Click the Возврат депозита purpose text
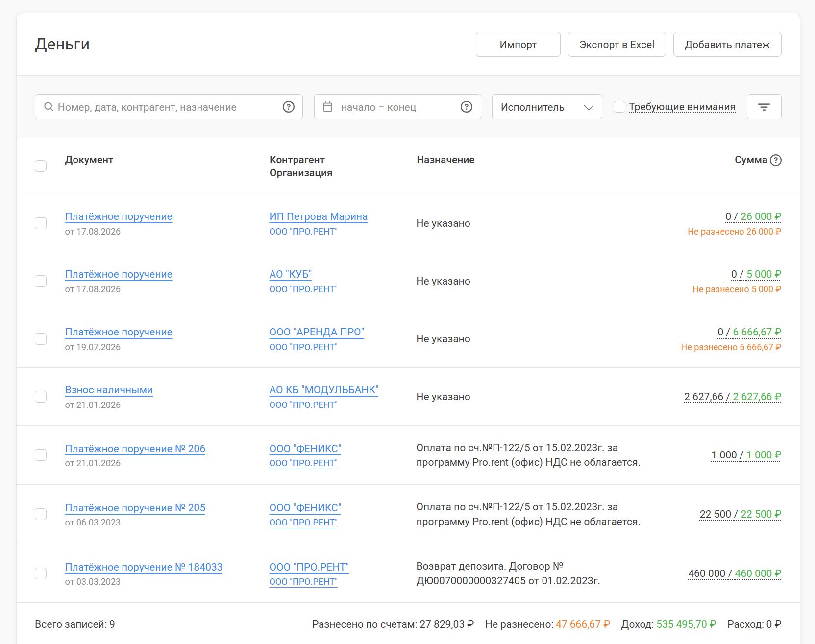 pos(508,573)
